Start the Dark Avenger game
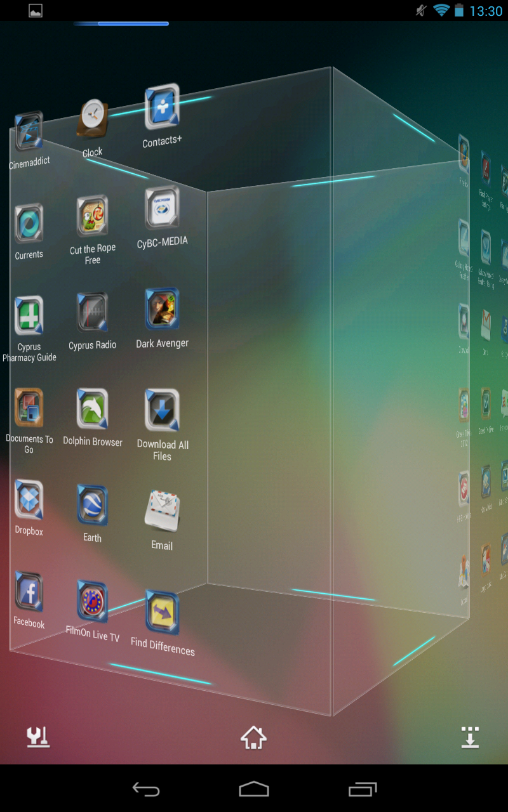 [x=162, y=310]
